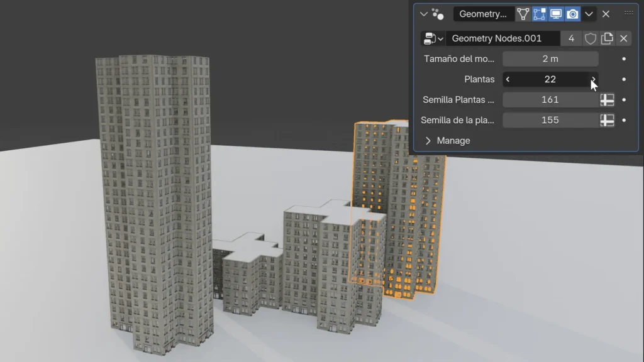Toggle On Cage modifier display
This screenshot has height=362, width=644.
[523, 14]
